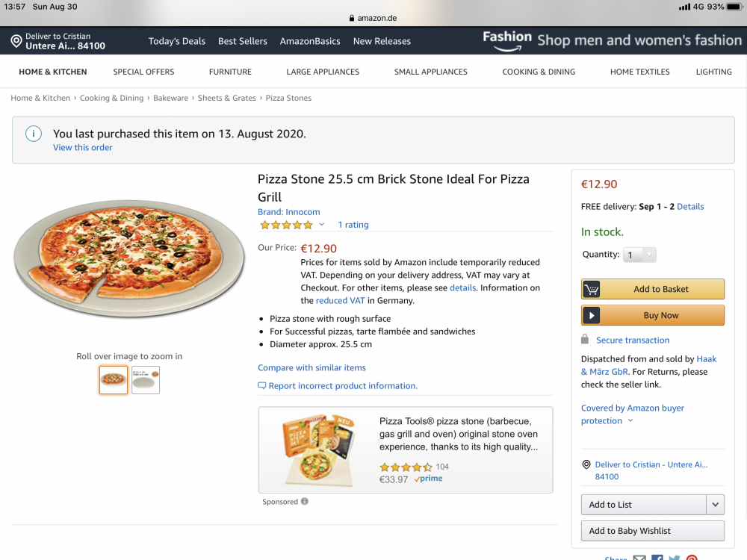Click the location pin beside Deliver to Cristian
Viewport: 747px width, 560px height.
coord(586,464)
